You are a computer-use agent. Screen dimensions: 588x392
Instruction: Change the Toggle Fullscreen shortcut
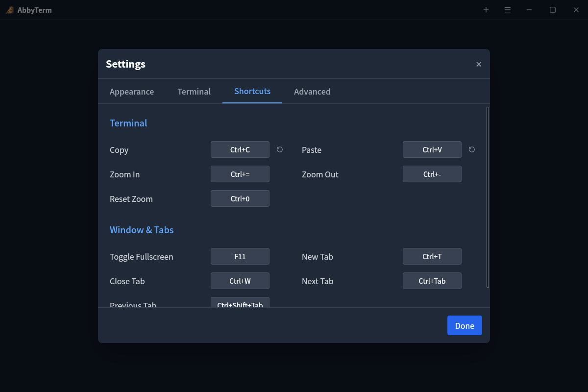pyautogui.click(x=240, y=256)
